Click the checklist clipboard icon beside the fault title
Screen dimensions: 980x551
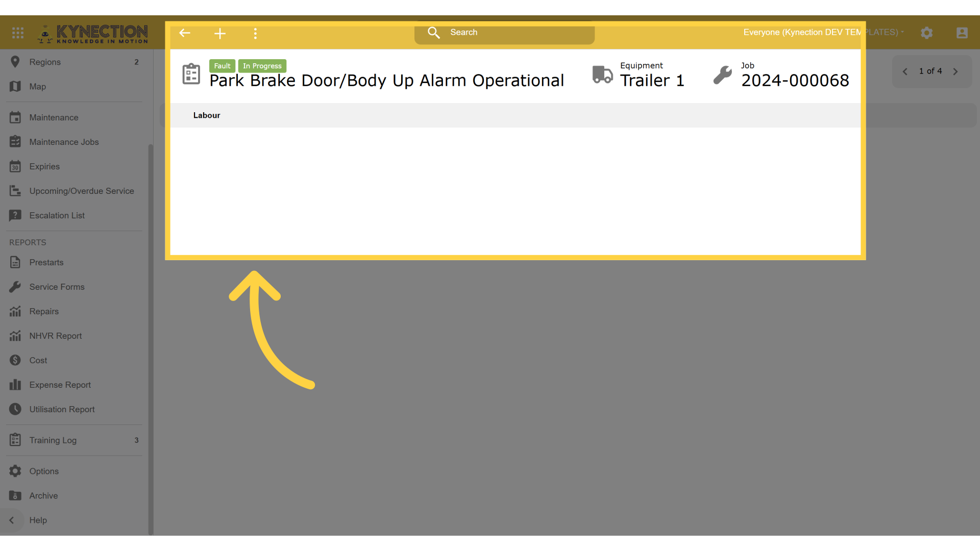[191, 74]
